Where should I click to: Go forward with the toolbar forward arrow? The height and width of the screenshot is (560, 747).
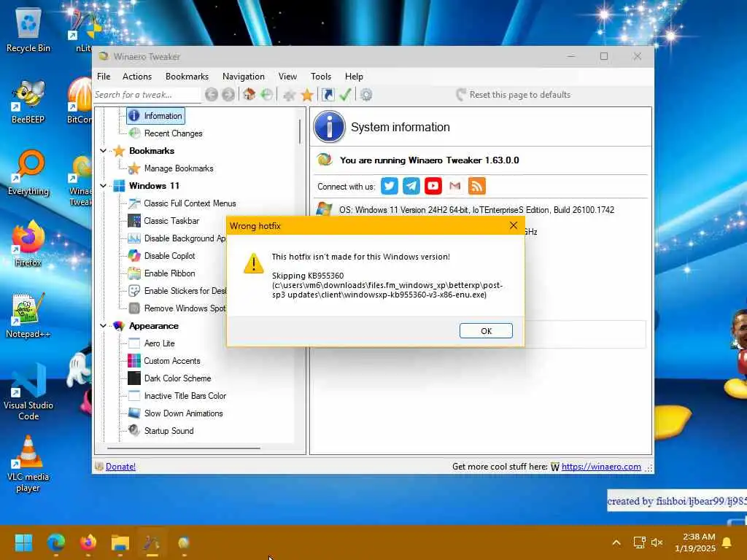coord(228,95)
